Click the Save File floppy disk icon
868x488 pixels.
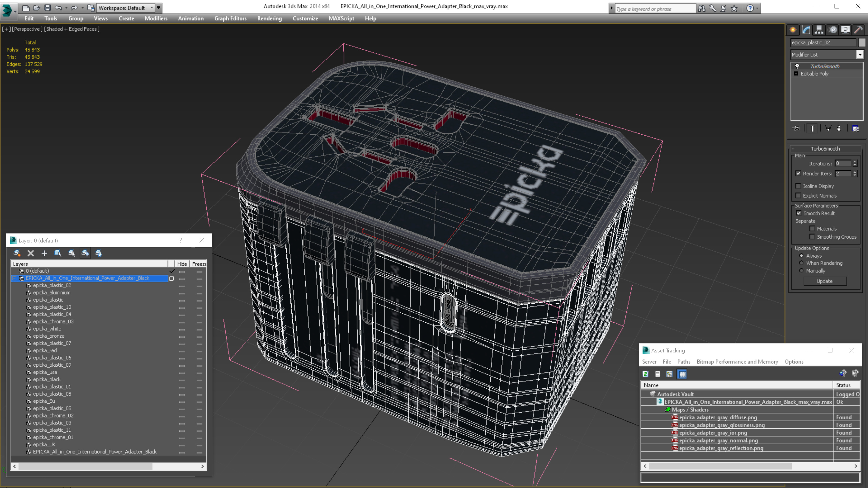(48, 8)
